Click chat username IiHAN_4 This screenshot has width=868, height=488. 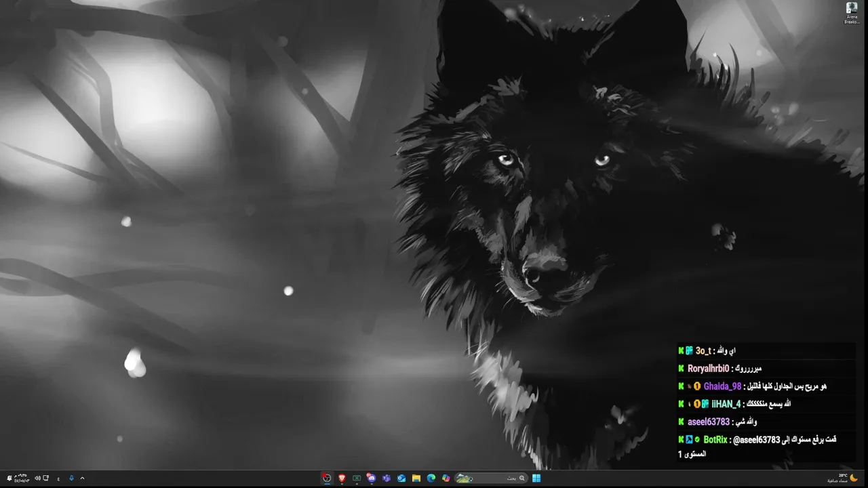tap(726, 403)
